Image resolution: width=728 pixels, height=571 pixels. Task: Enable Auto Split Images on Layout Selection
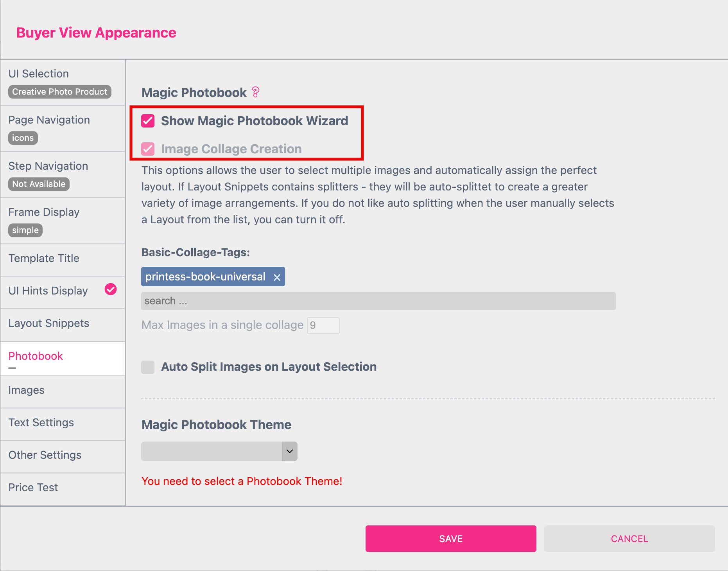point(148,367)
